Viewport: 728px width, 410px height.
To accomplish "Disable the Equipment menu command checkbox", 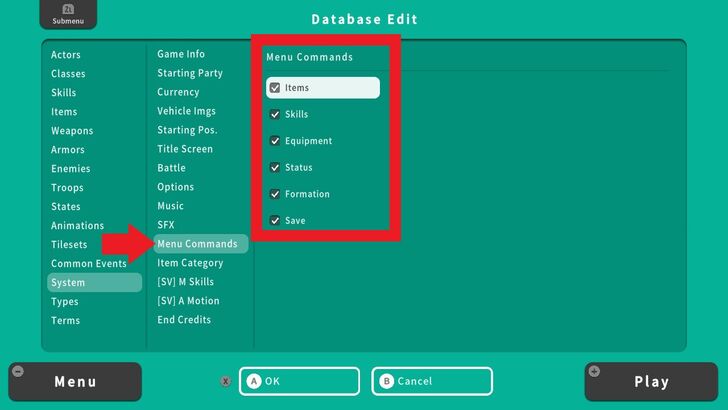I will click(x=275, y=141).
